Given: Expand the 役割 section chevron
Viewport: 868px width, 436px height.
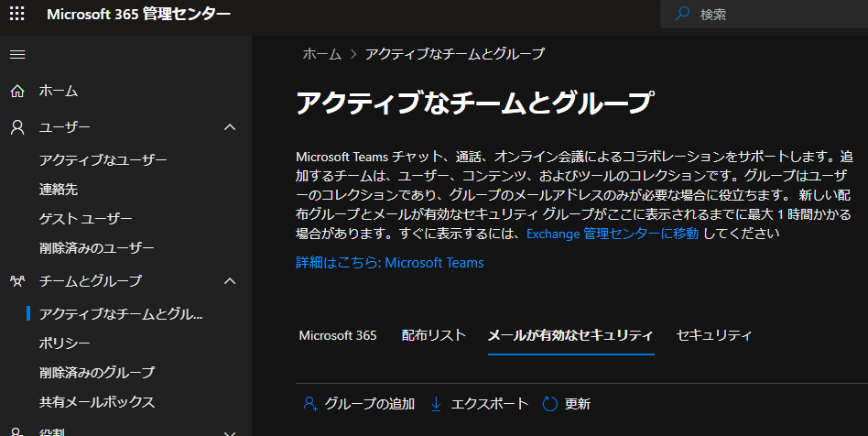Looking at the screenshot, I should click(230, 433).
